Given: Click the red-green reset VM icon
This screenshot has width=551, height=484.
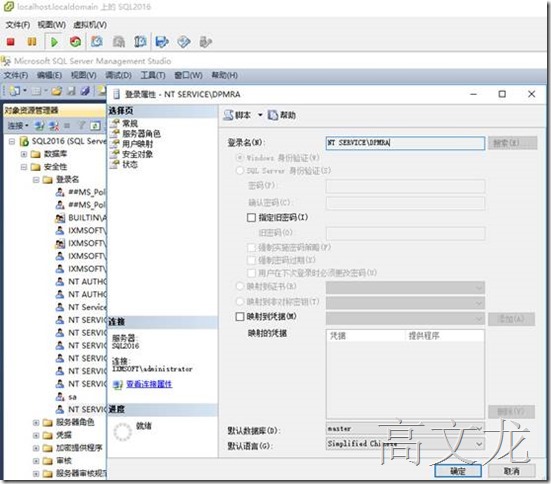Looking at the screenshot, I should (x=75, y=42).
